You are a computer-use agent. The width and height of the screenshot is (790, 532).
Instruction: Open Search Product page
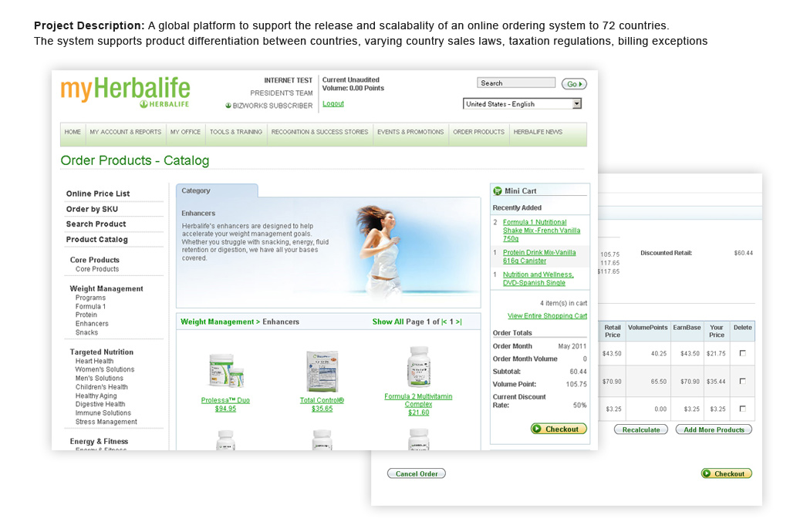click(96, 224)
